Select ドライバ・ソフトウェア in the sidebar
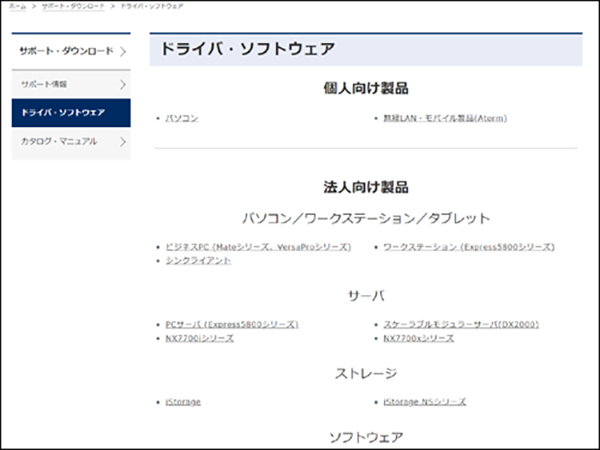The width and height of the screenshot is (600, 450). pyautogui.click(x=63, y=113)
